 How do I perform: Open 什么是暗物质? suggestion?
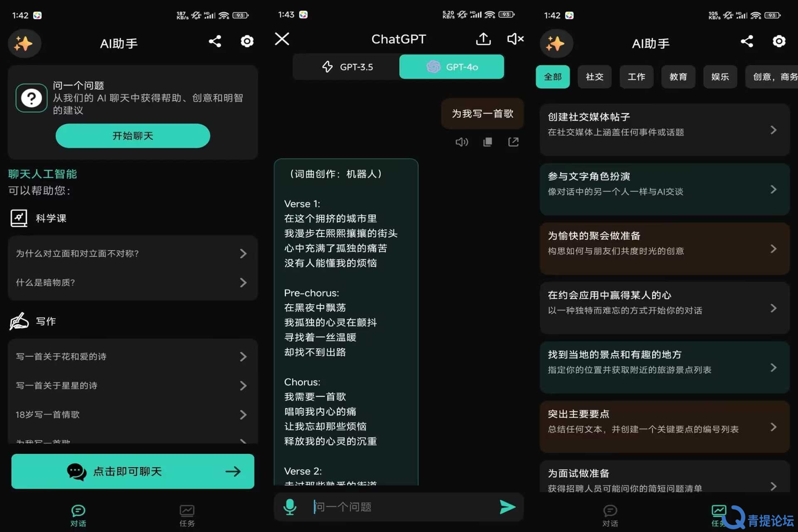[133, 283]
